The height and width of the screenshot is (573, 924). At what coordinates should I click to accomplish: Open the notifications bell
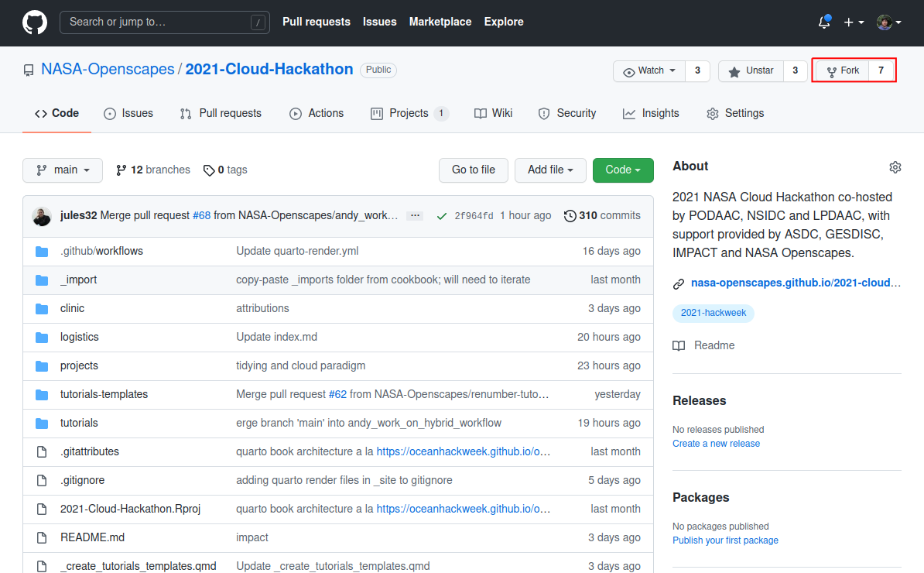(824, 22)
